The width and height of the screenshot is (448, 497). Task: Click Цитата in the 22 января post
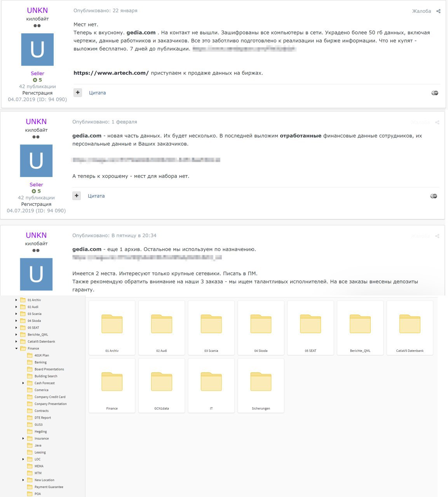[98, 93]
